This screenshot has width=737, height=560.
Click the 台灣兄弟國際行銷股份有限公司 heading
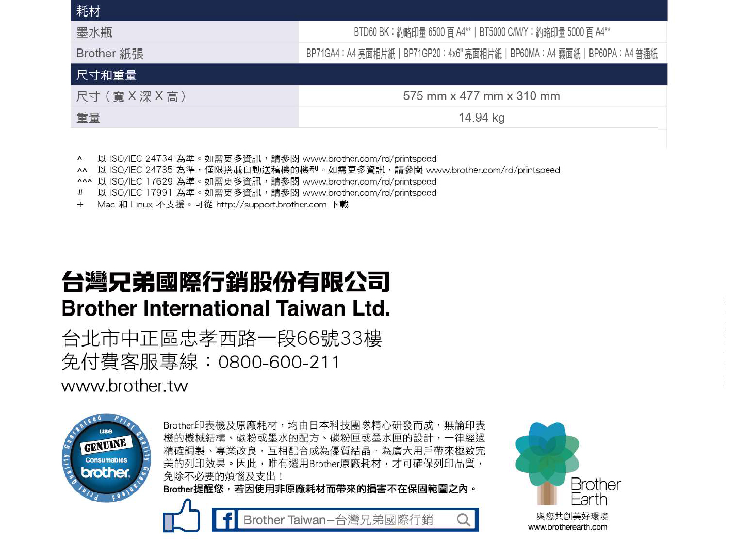coord(225,282)
